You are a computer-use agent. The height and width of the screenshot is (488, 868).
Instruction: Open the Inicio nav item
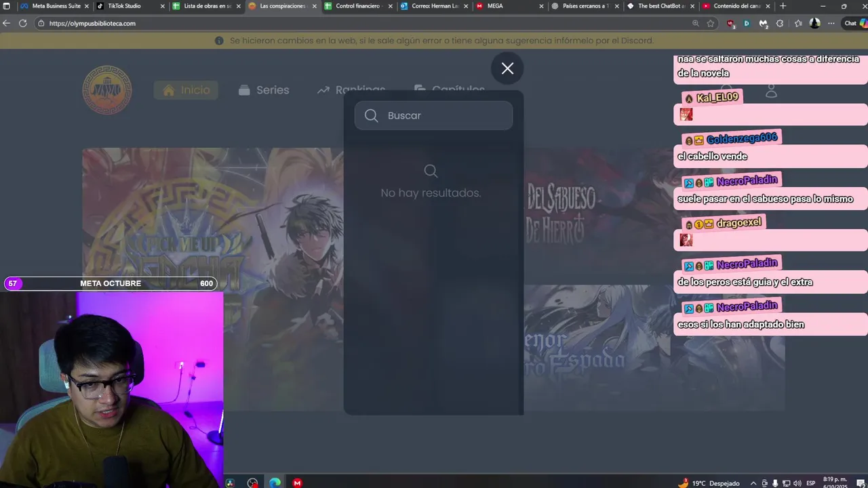(x=186, y=90)
